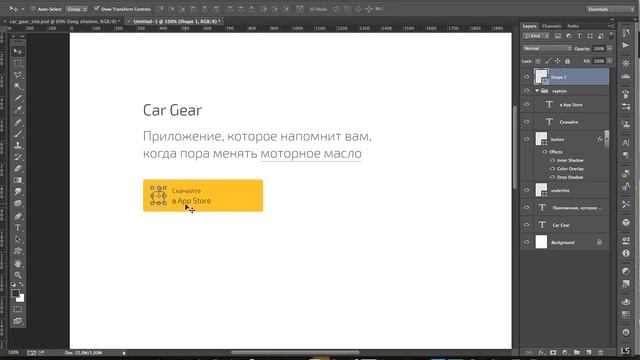Open the Actions play icon in dock
The height and width of the screenshot is (360, 640).
(626, 45)
